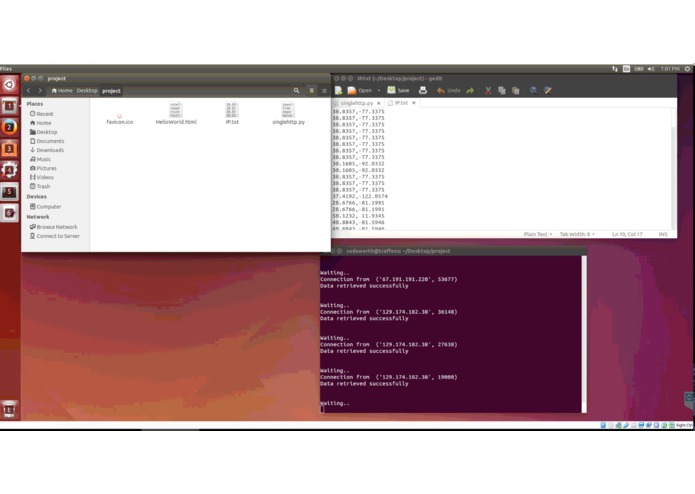Open the battery indicator in top panel

(x=639, y=69)
